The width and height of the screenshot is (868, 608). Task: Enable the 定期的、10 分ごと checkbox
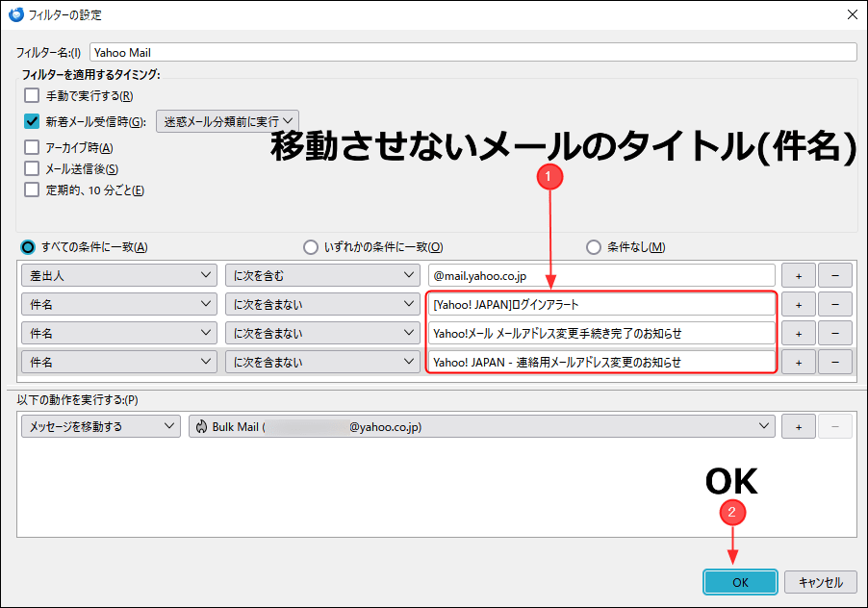32,190
